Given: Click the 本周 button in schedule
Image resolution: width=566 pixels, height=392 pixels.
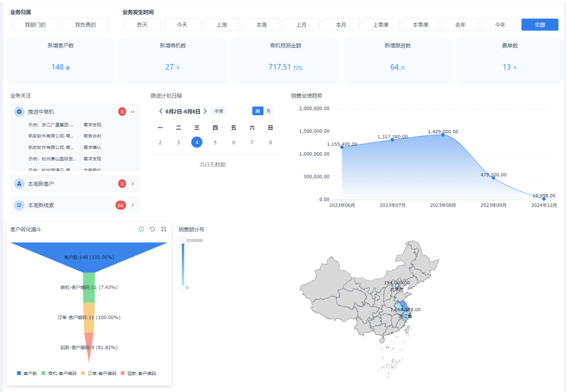Looking at the screenshot, I should click(219, 111).
